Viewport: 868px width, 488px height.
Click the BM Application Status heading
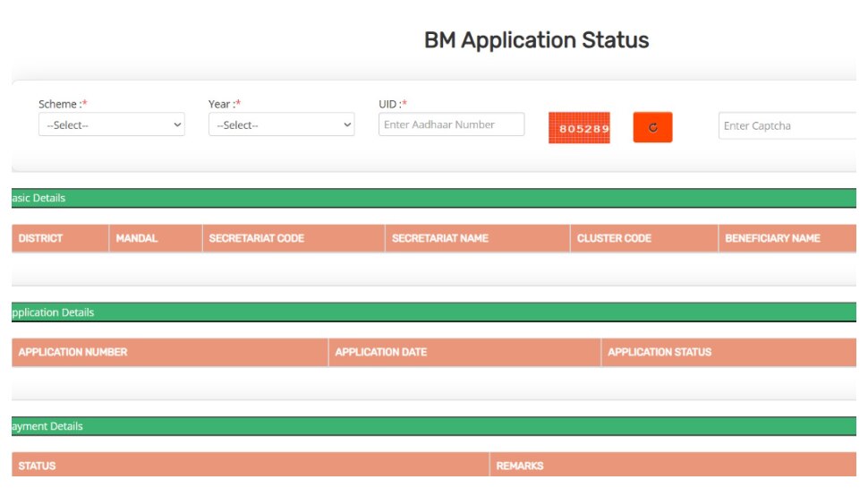536,40
